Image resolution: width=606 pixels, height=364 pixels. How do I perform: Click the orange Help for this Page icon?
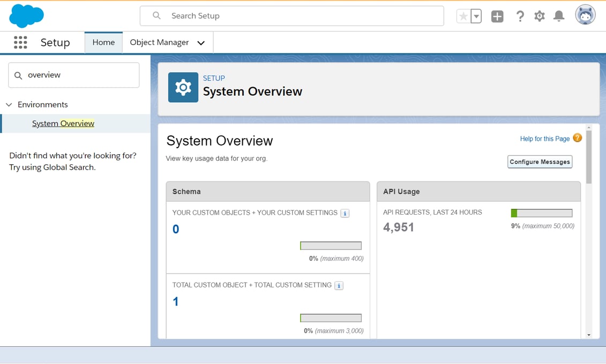tap(577, 138)
